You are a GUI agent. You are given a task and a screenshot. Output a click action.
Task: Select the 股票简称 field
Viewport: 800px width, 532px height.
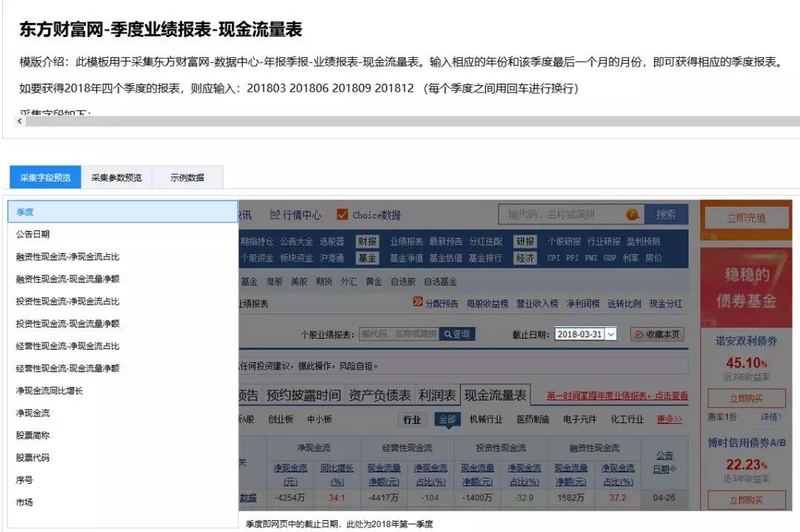point(123,435)
